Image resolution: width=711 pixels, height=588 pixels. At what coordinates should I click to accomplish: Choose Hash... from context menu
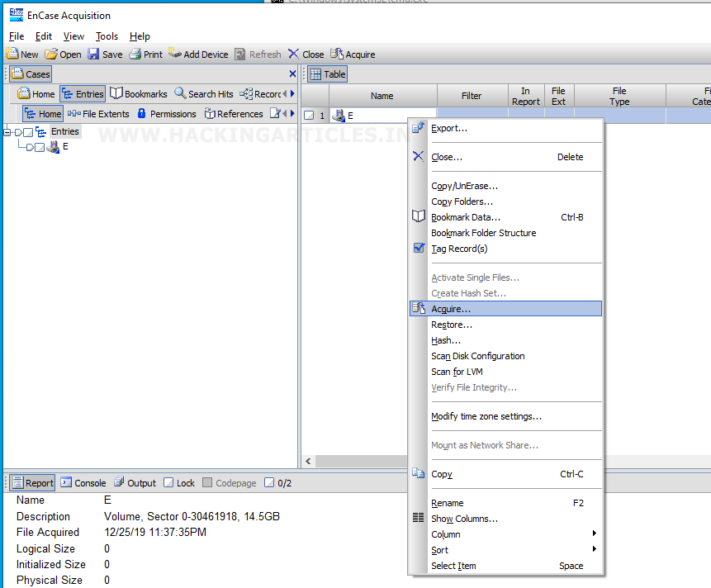click(x=505, y=340)
